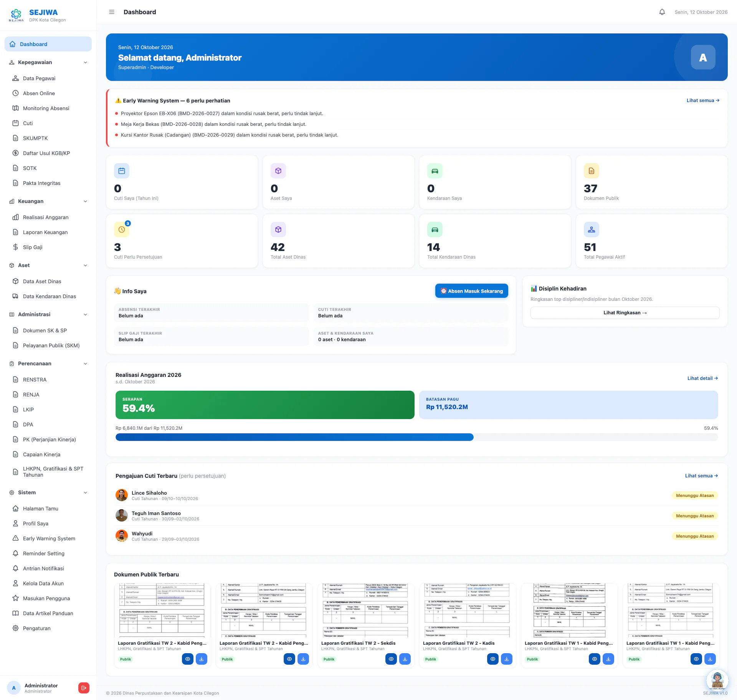Open the SEJIWA chatbot assistant avatar

click(x=717, y=680)
